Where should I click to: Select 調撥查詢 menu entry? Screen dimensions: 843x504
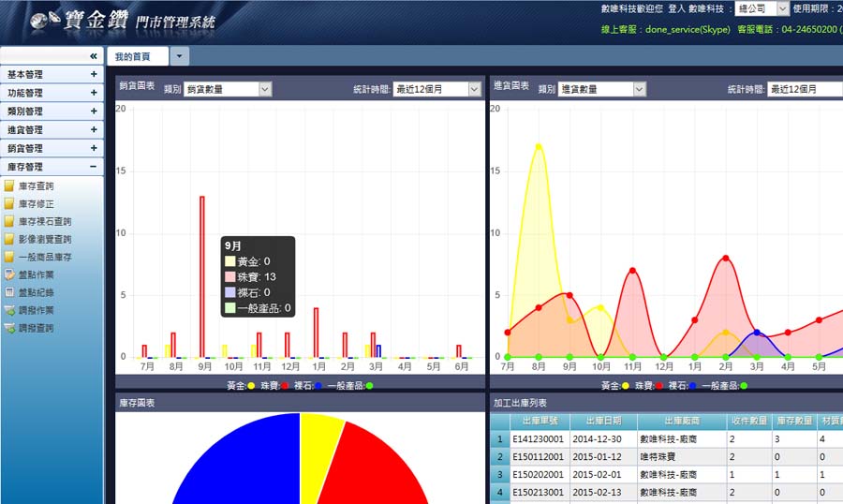coord(36,328)
